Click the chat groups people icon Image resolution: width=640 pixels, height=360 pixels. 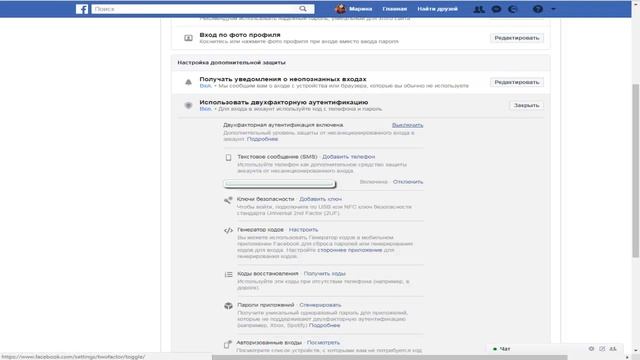[x=613, y=349]
